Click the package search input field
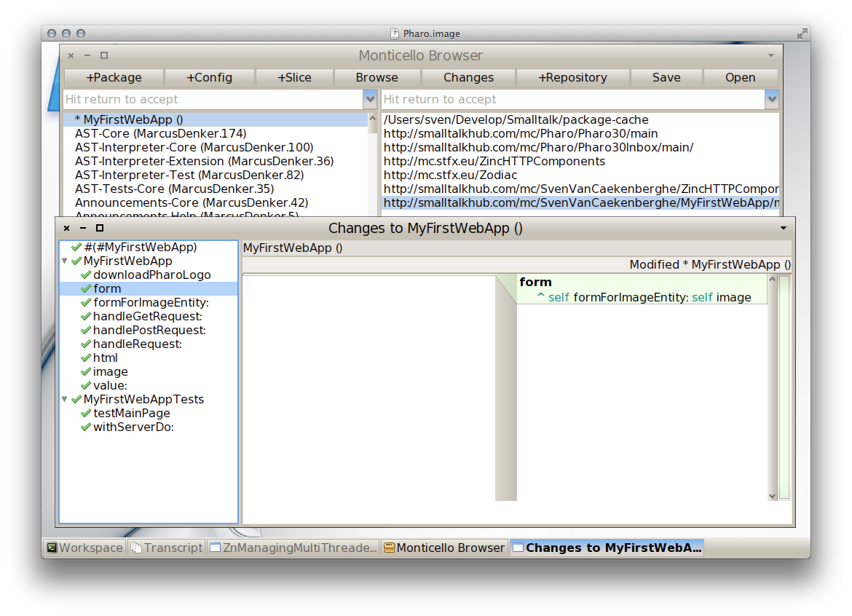Viewport: 852px width, 616px height. [x=213, y=100]
